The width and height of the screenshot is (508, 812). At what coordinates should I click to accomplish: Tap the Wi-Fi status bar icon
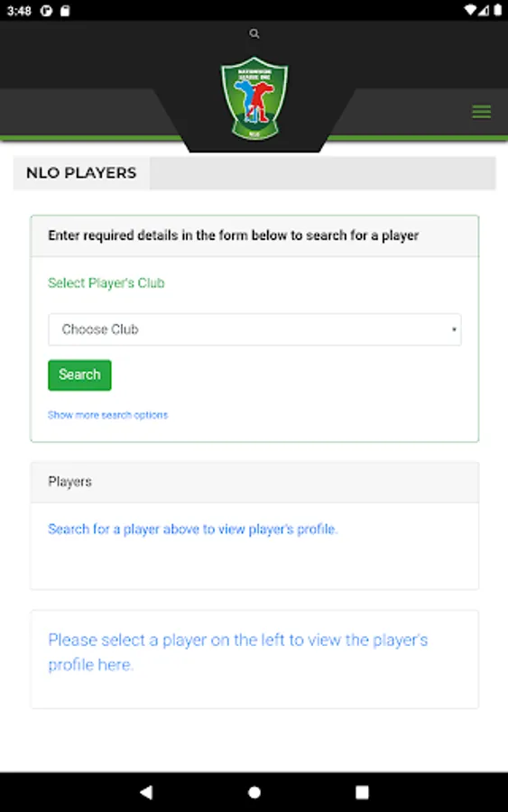pyautogui.click(x=470, y=10)
